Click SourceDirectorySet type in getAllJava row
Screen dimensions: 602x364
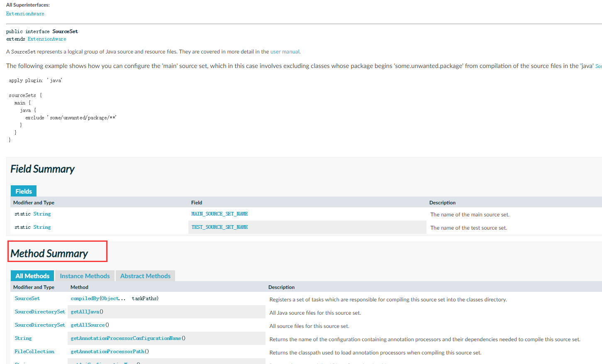(40, 312)
